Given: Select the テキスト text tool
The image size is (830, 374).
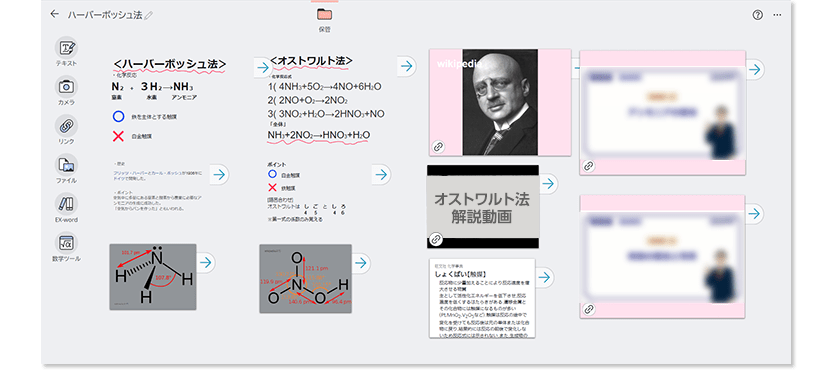Looking at the screenshot, I should pyautogui.click(x=66, y=52).
